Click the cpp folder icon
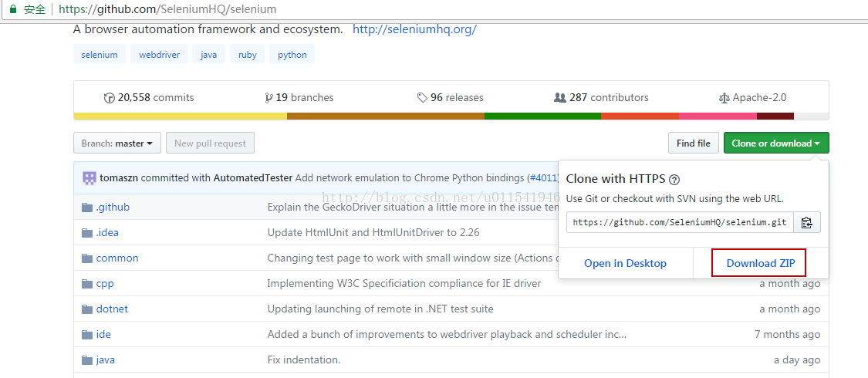This screenshot has width=868, height=378. tap(87, 284)
